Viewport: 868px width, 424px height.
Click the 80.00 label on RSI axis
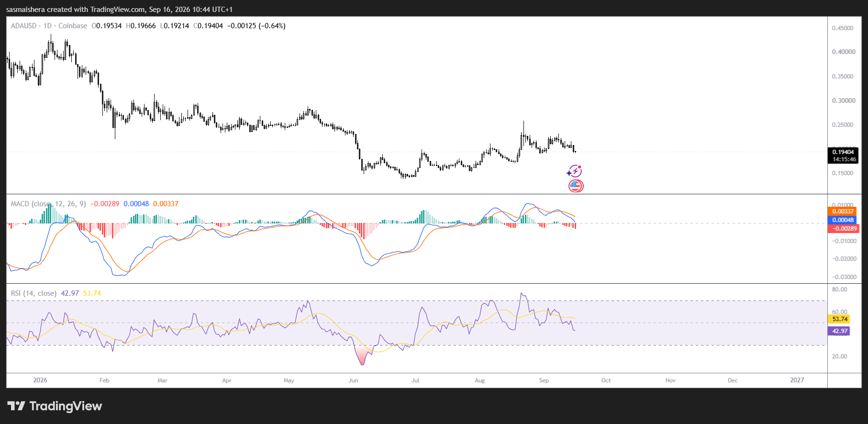[x=839, y=290]
